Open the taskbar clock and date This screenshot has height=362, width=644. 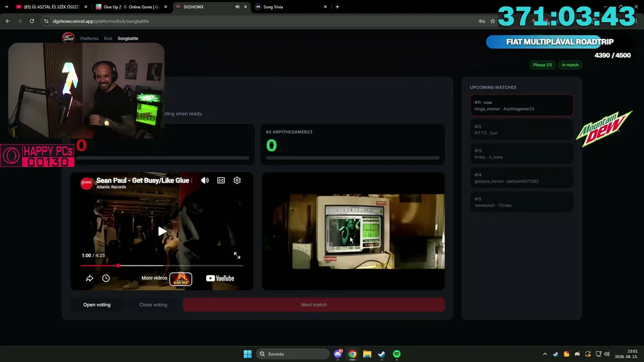tap(626, 354)
